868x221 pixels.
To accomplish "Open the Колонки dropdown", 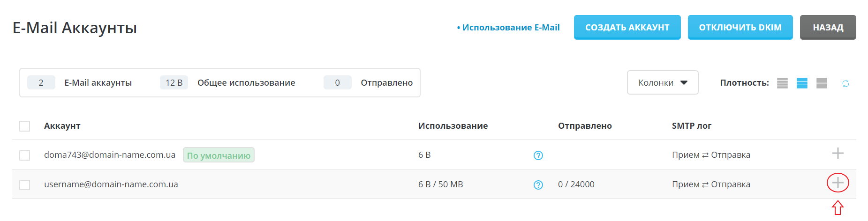I will (662, 83).
